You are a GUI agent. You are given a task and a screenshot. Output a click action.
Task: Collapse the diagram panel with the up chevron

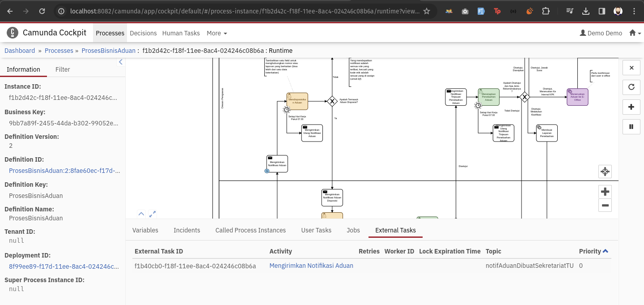[141, 214]
